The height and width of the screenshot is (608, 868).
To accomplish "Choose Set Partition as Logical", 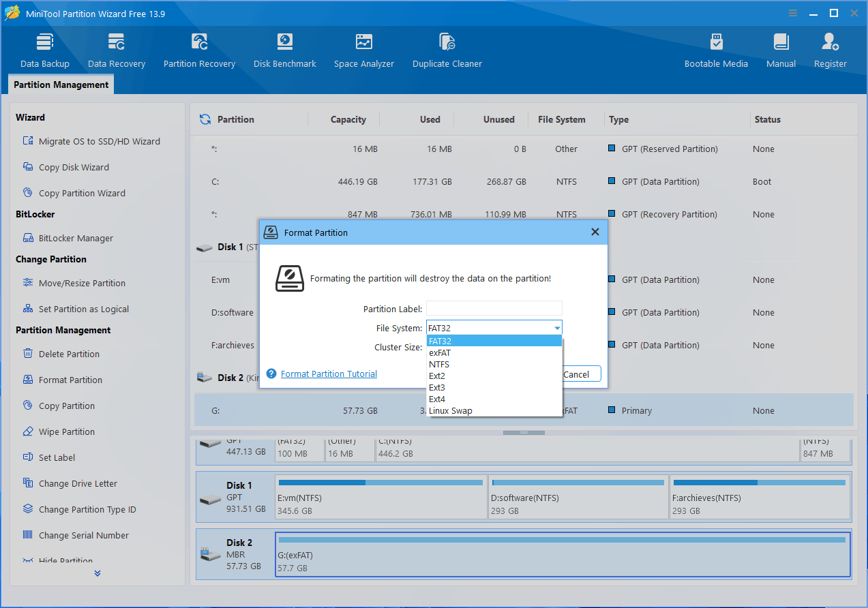I will click(x=76, y=309).
